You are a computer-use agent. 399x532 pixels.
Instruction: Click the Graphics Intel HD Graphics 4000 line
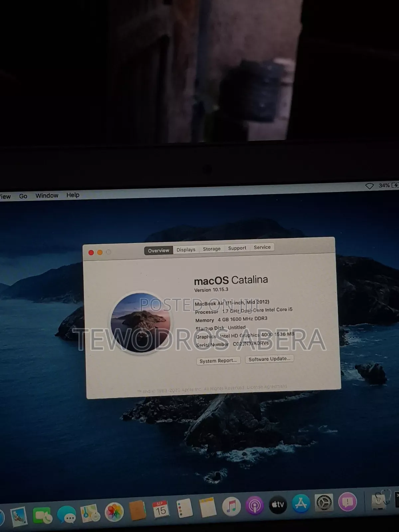point(245,335)
